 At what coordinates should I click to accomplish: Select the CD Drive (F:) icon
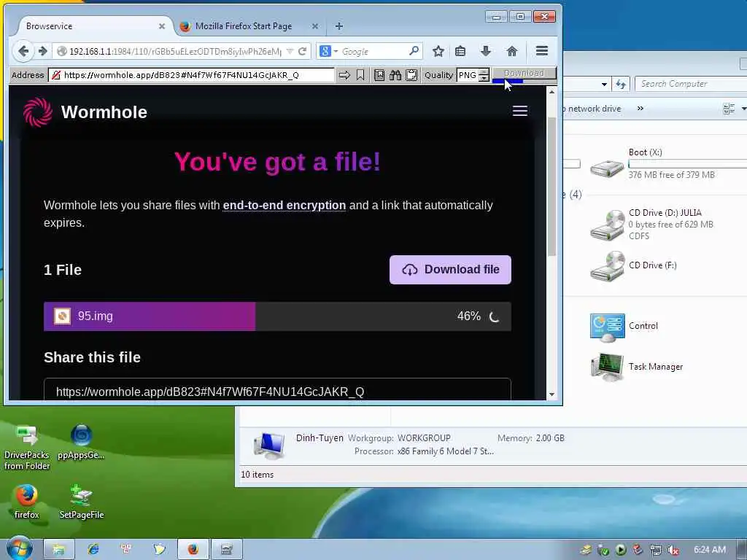click(607, 265)
